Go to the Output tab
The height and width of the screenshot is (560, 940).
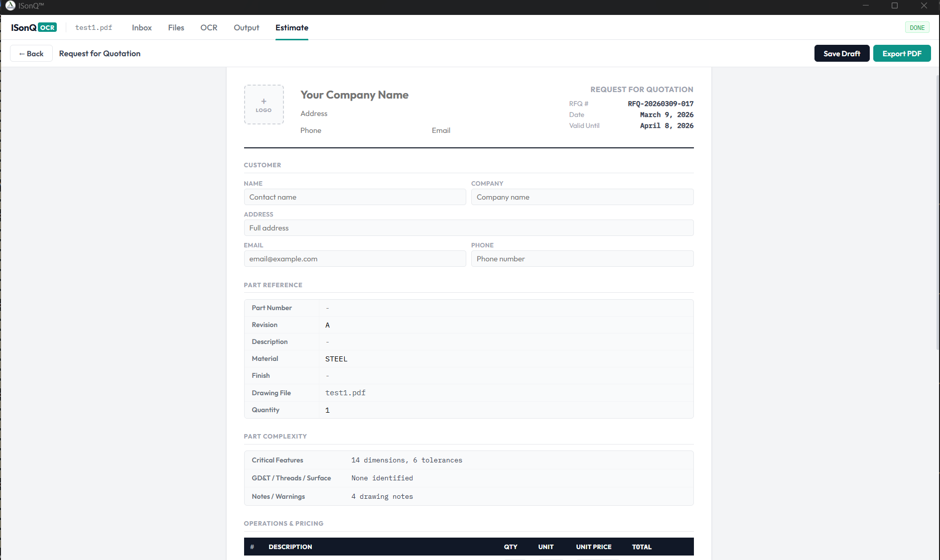[246, 27]
